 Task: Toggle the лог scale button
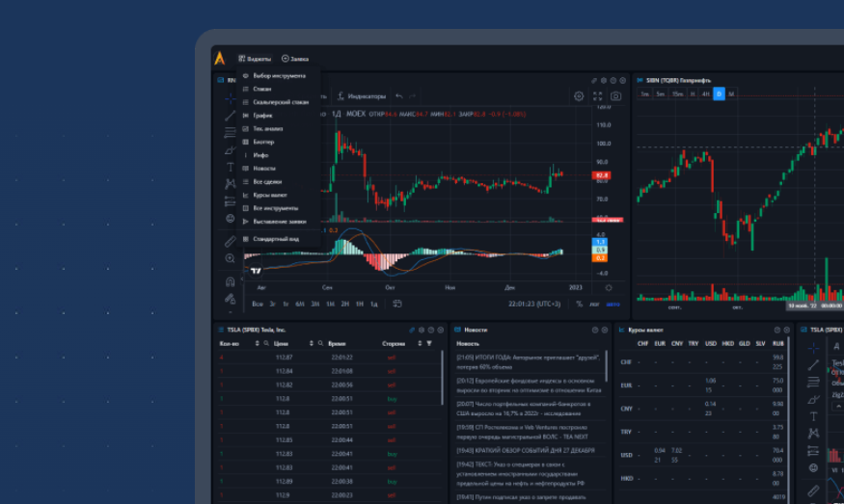(x=594, y=304)
